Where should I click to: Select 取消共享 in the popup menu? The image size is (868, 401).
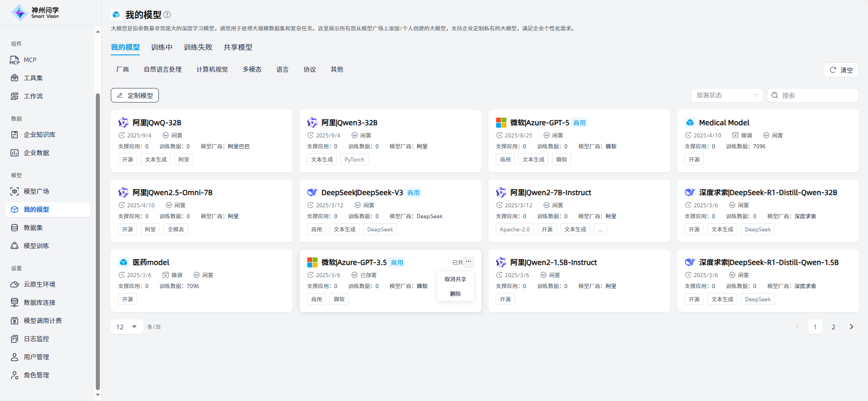pos(455,279)
